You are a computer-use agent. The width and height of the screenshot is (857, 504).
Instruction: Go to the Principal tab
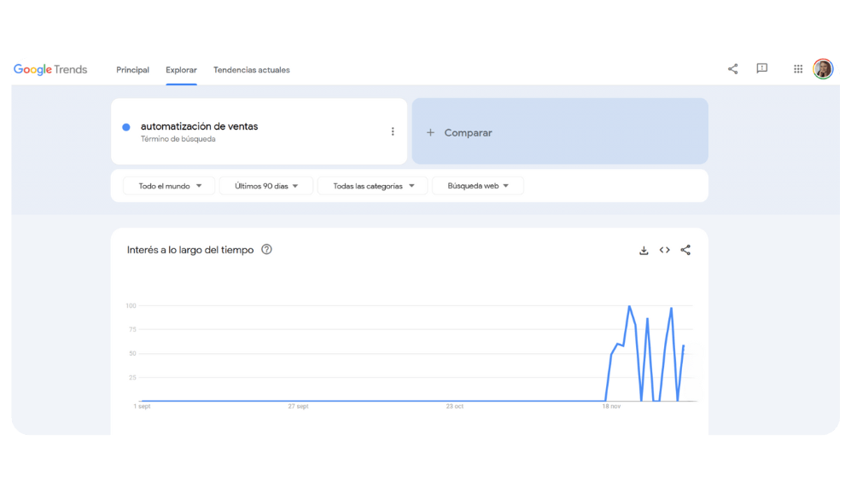(132, 70)
